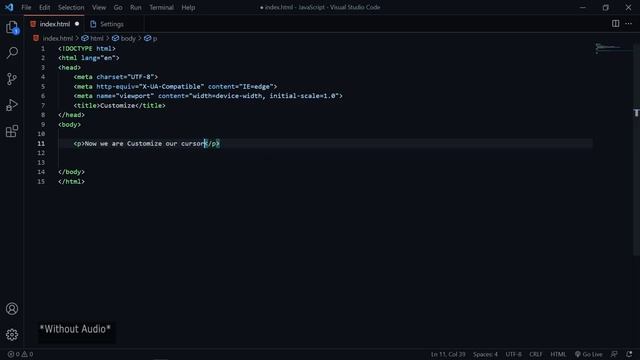Click line number 11 in gutter

click(x=41, y=144)
